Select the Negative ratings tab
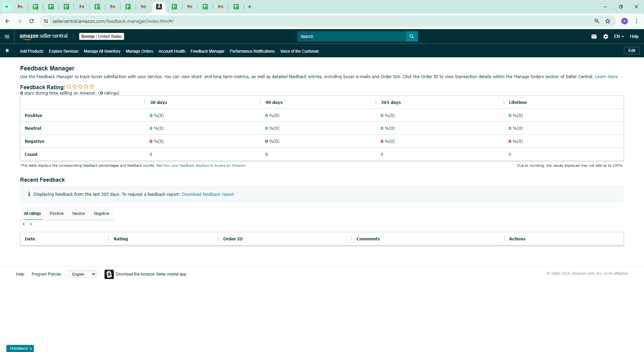Image resolution: width=644 pixels, height=352 pixels. pos(101,214)
